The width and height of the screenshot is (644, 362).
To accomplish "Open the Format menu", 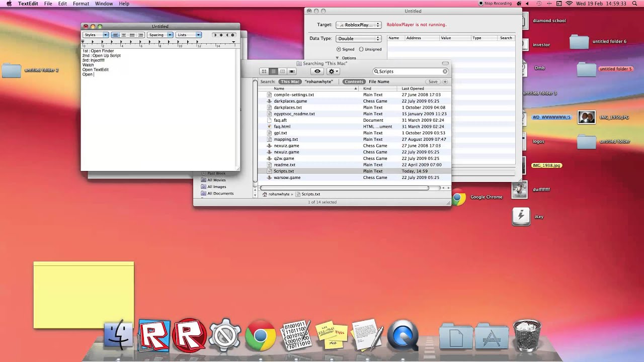I will tap(81, 4).
